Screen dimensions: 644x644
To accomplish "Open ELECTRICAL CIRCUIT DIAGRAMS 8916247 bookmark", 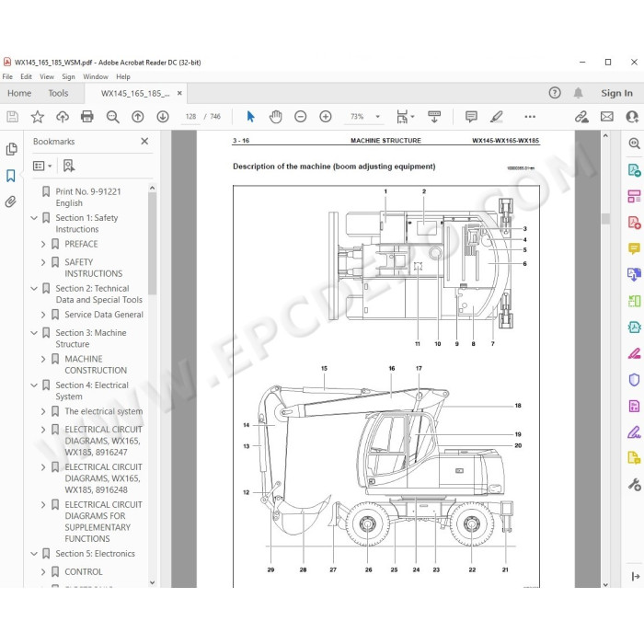I will 103,441.
